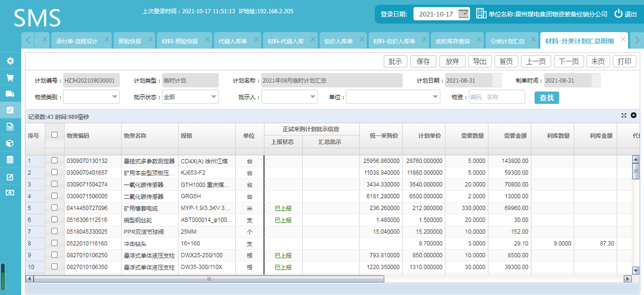The width and height of the screenshot is (644, 295).
Task: Switch to the 代储入库单 tab
Action: click(x=233, y=41)
